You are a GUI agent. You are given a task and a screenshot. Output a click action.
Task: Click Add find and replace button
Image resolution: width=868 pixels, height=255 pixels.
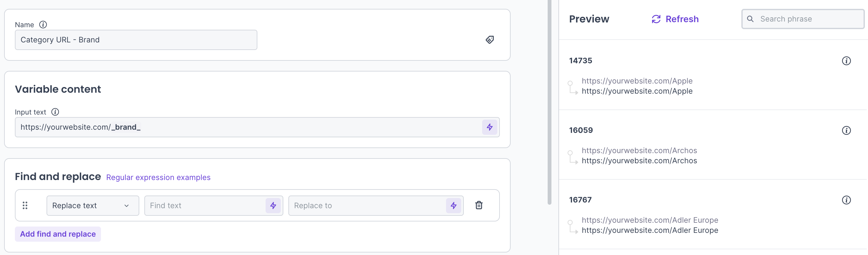click(x=58, y=234)
